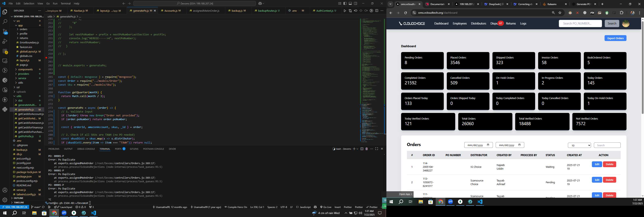Maximize the terminal panel size

point(377,149)
